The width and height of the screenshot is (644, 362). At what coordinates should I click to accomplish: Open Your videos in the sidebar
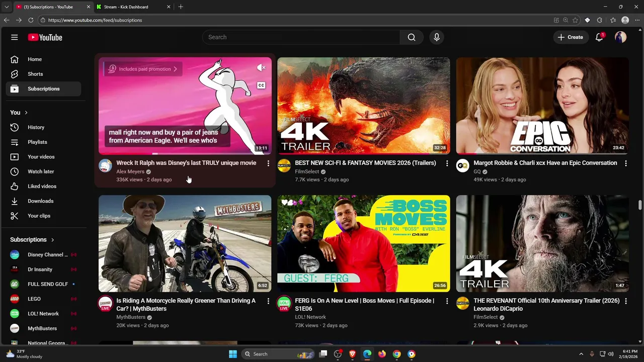(43, 157)
